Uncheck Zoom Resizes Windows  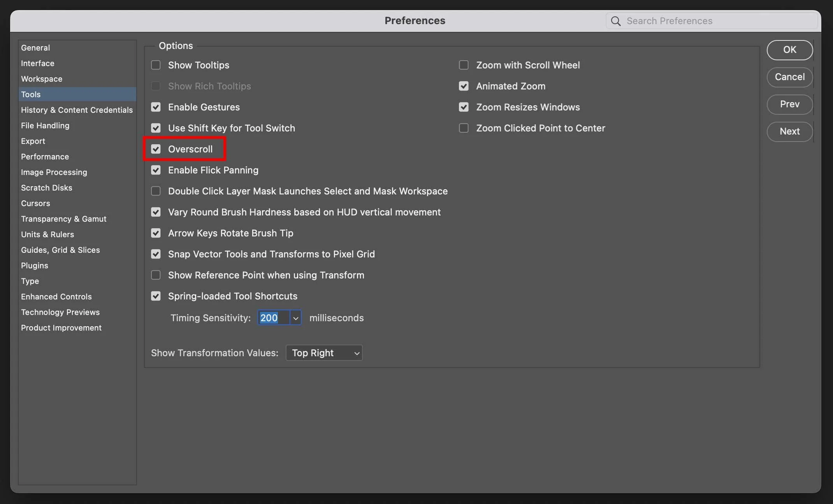[x=464, y=107]
